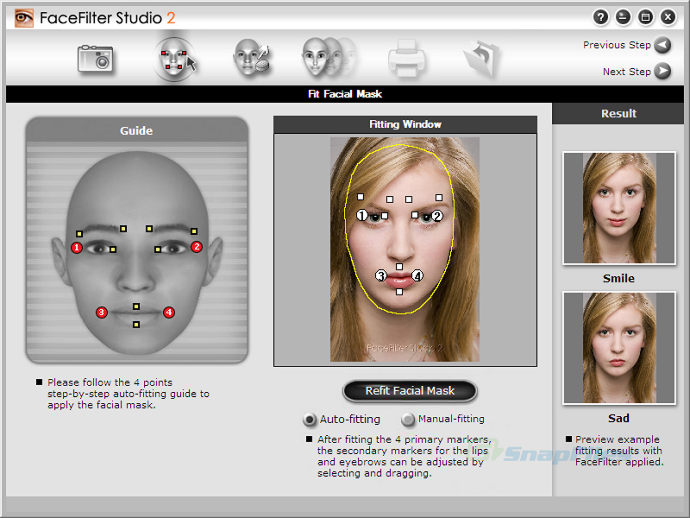This screenshot has width=690, height=518.
Task: Click Refit Facial Mask button
Action: click(x=410, y=391)
